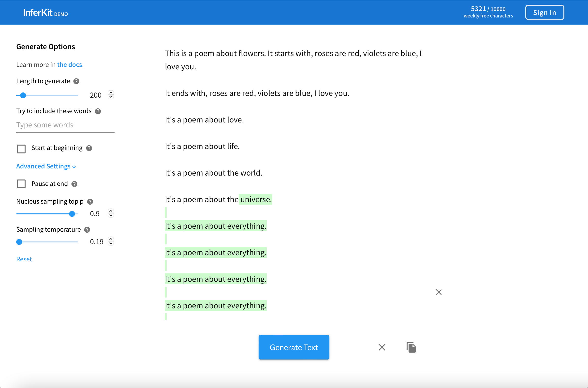
Task: Decrease Sampling temperature with down arrow
Action: click(111, 243)
